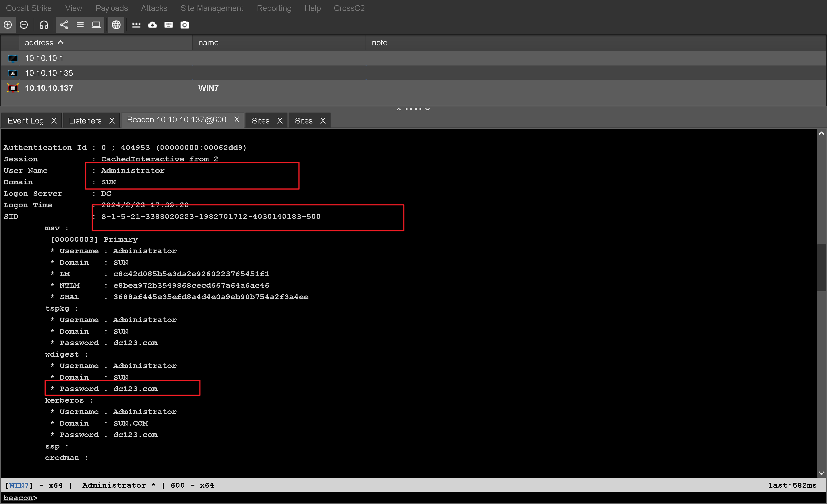
Task: Sort targets by note column header
Action: 596,43
